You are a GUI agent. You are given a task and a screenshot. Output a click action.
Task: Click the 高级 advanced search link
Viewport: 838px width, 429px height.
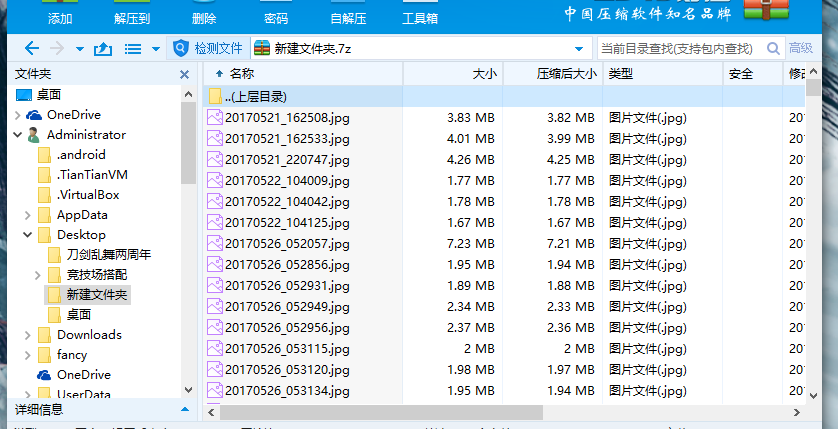[x=800, y=48]
